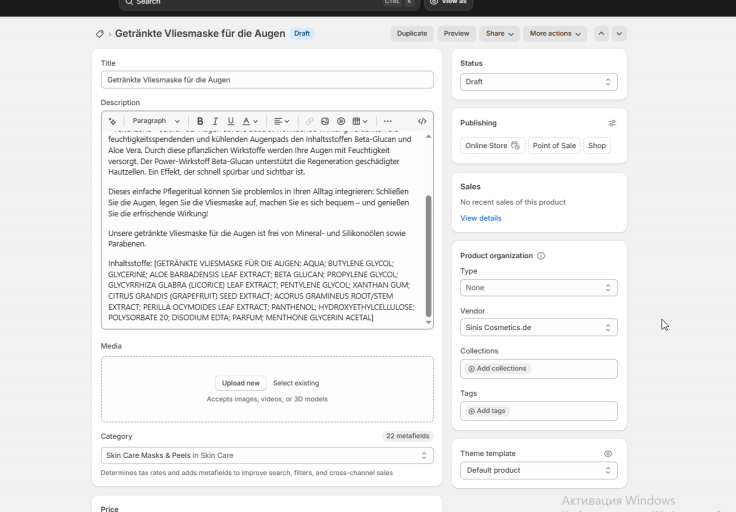This screenshot has width=736, height=512.
Task: Show Product organization info tooltip
Action: (541, 256)
